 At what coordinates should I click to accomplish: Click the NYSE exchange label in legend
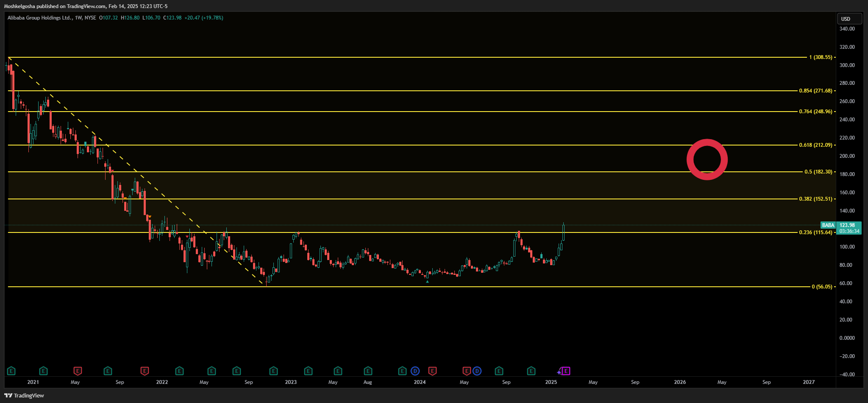[x=90, y=18]
